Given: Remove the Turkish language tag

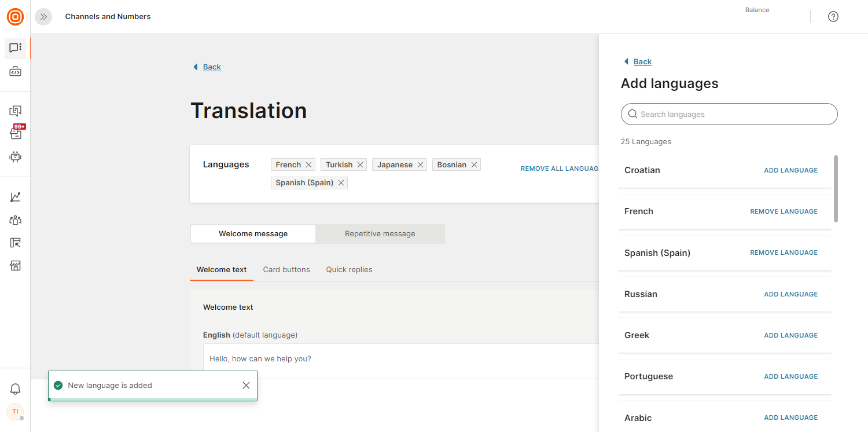Looking at the screenshot, I should click(x=360, y=165).
